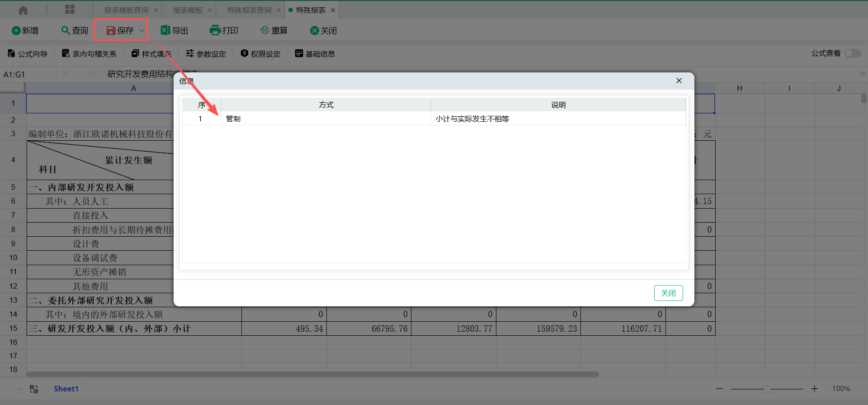The image size is (868, 405).
Task: Click the 新增 add button
Action: [x=25, y=30]
